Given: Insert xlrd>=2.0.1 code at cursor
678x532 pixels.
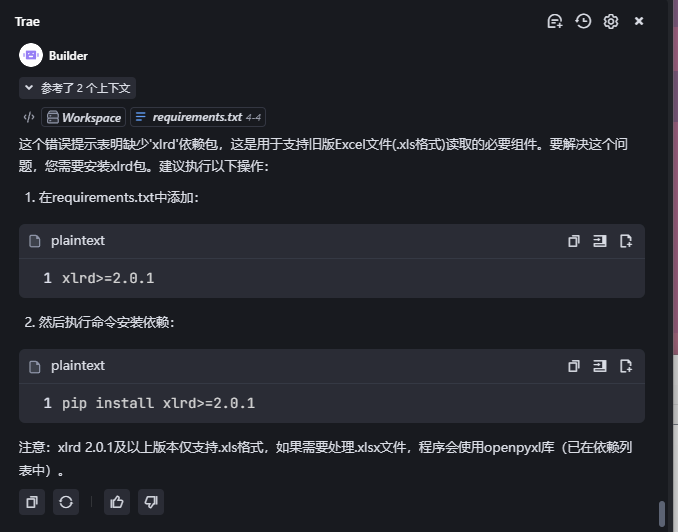Looking at the screenshot, I should (600, 241).
